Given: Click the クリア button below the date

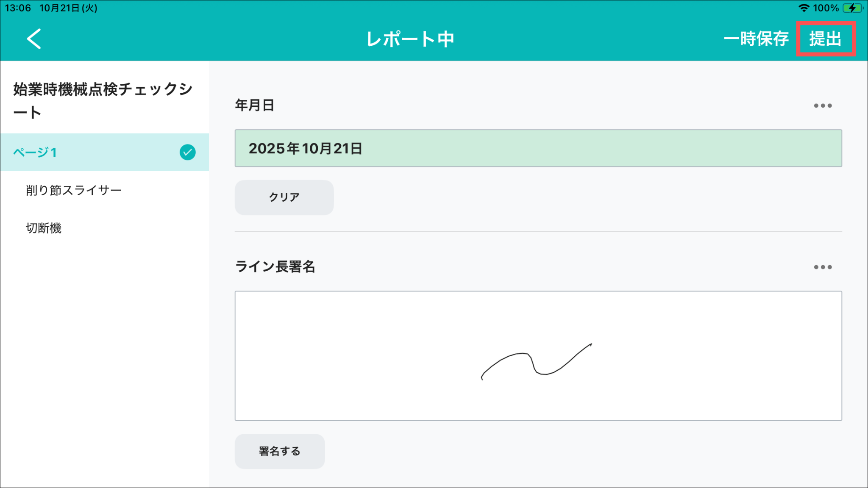Looking at the screenshot, I should point(284,197).
